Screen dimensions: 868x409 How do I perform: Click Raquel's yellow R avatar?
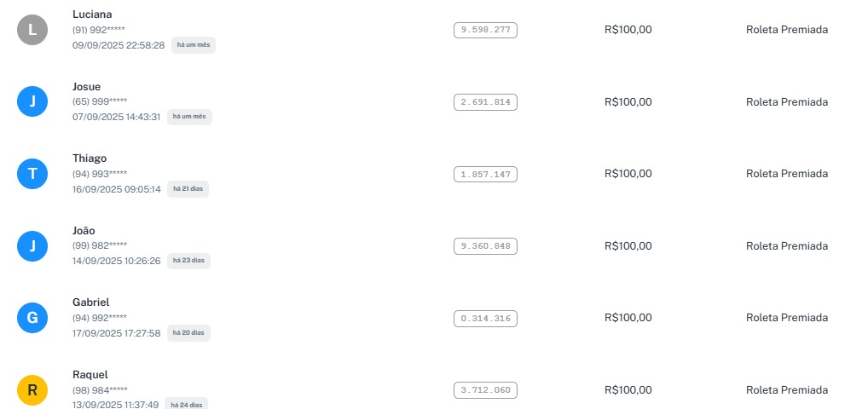(x=32, y=390)
